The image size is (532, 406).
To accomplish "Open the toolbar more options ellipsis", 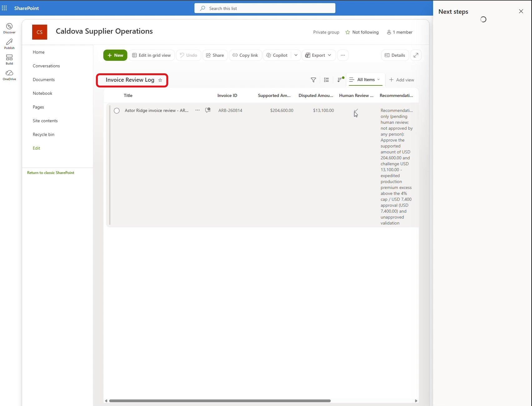I will pos(343,55).
